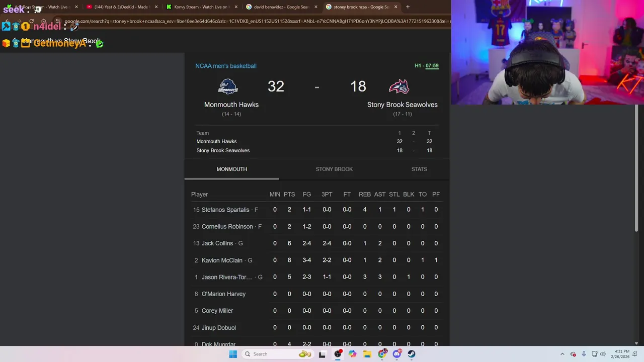Close the david benavidez search tab

tap(316, 7)
